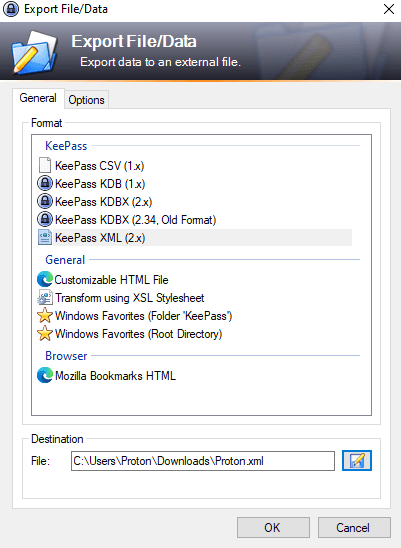This screenshot has height=548, width=401.
Task: Pick the "KeePass KDBX (2.x)" format
Action: (103, 202)
